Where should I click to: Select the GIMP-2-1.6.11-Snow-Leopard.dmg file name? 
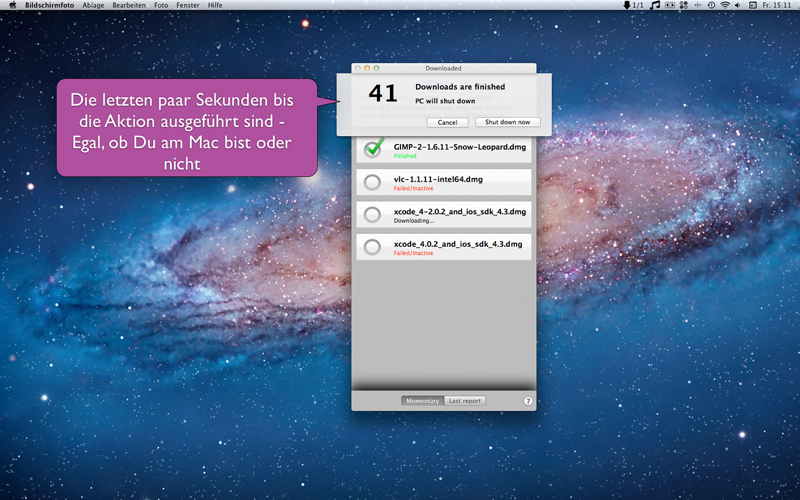click(460, 147)
